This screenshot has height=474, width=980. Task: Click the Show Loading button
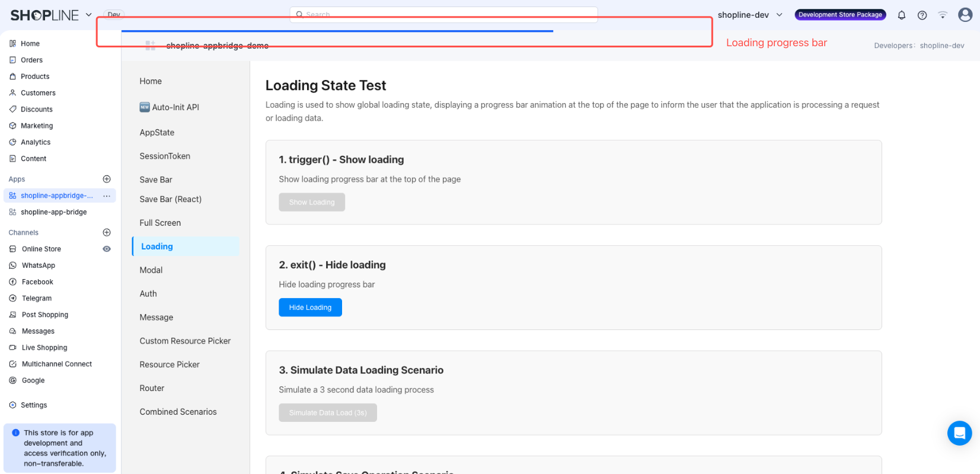tap(312, 202)
